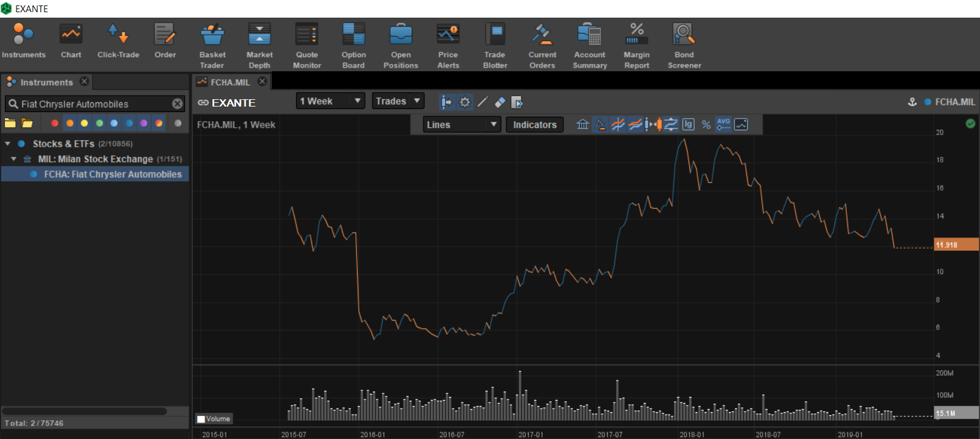Open the Trades data type dropdown
This screenshot has width=980, height=439.
(398, 101)
